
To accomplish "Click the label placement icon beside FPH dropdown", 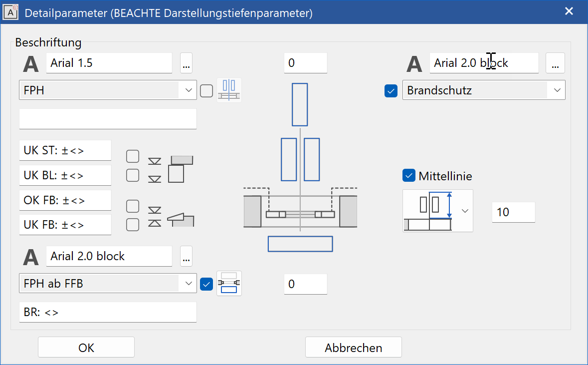I will pyautogui.click(x=229, y=90).
